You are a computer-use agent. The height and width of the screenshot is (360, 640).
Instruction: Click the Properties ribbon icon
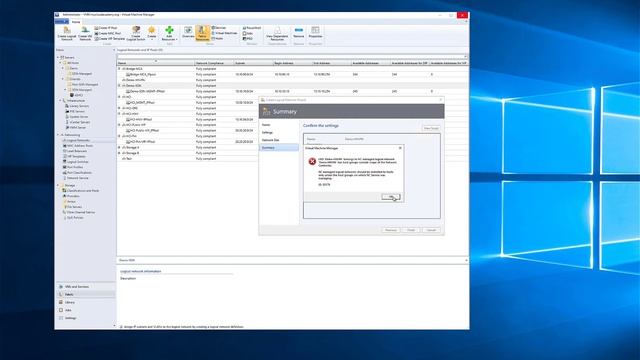pos(315,33)
